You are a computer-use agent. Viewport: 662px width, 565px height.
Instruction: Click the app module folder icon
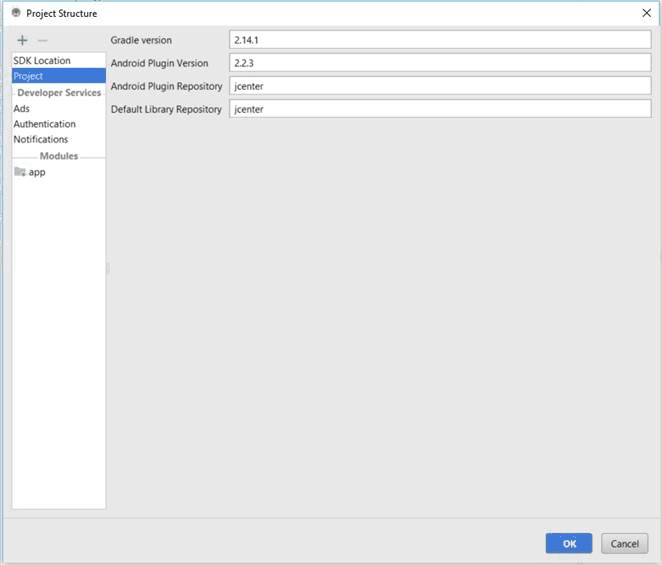point(20,171)
